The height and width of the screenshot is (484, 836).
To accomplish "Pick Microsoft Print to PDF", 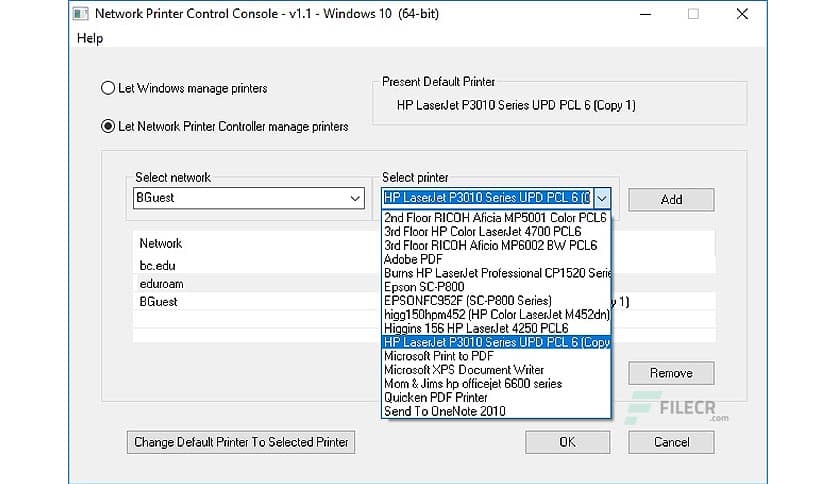I will pyautogui.click(x=496, y=356).
